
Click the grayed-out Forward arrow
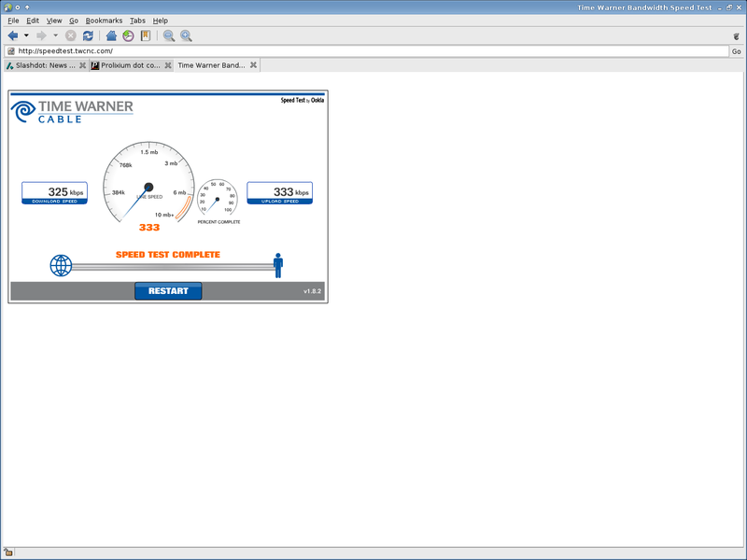click(x=41, y=35)
